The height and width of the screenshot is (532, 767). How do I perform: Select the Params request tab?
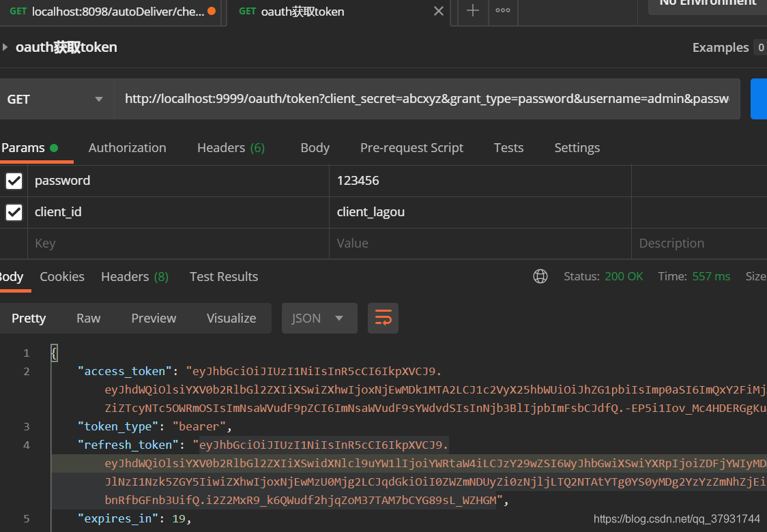pyautogui.click(x=29, y=148)
